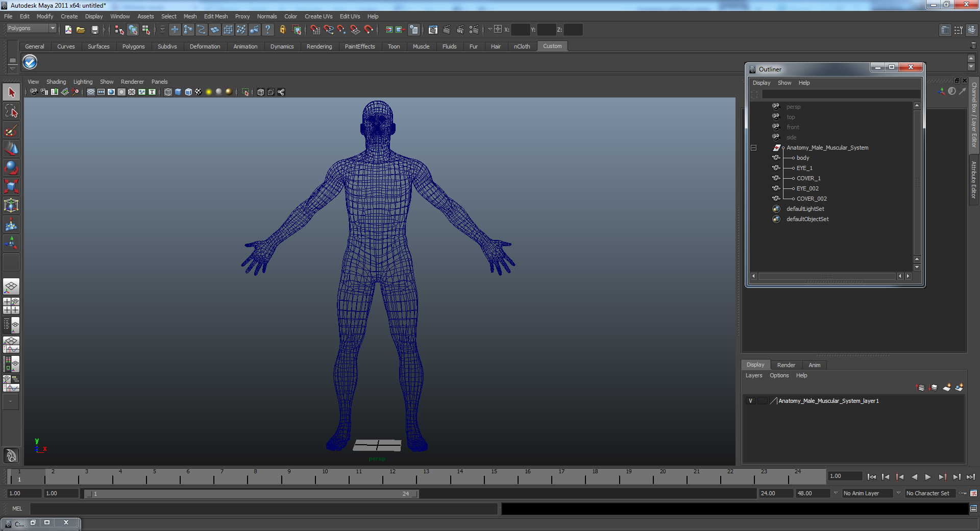Create layer from selected objects

(x=959, y=388)
